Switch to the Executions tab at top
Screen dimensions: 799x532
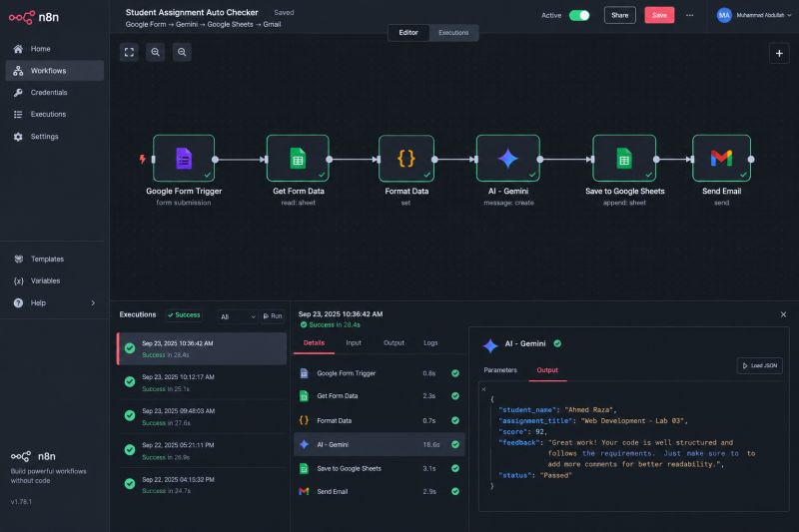pyautogui.click(x=453, y=33)
